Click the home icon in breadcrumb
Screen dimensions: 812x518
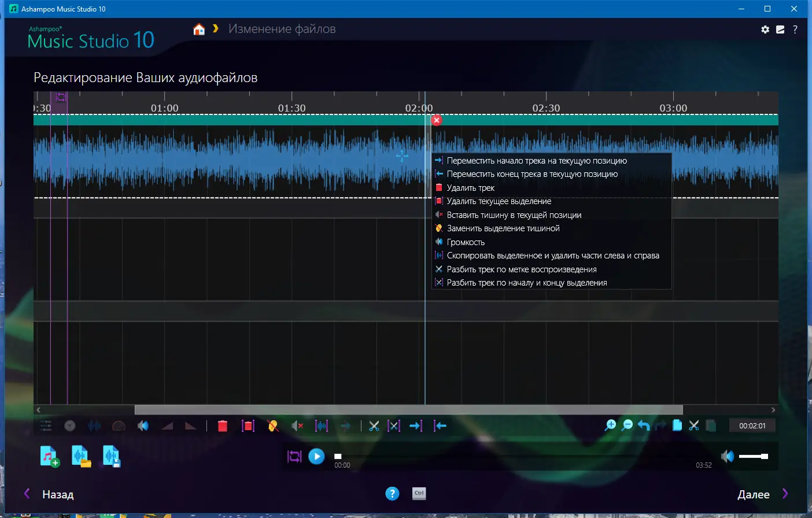pos(199,29)
